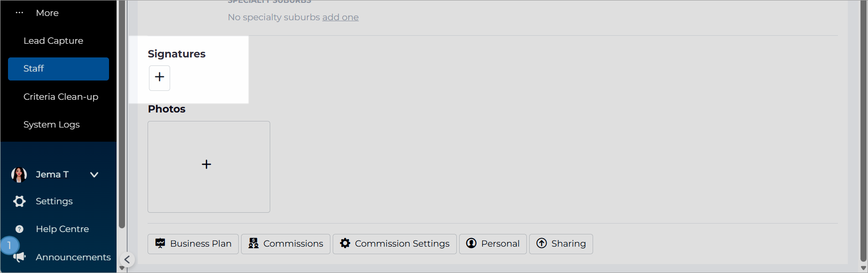Click the Announcements megaphone icon

(19, 257)
